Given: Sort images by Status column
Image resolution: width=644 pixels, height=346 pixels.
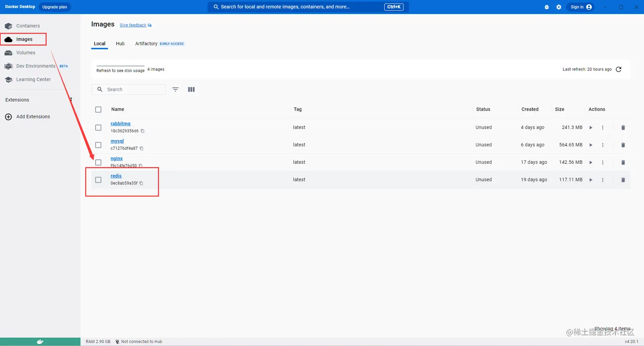Looking at the screenshot, I should 483,109.
